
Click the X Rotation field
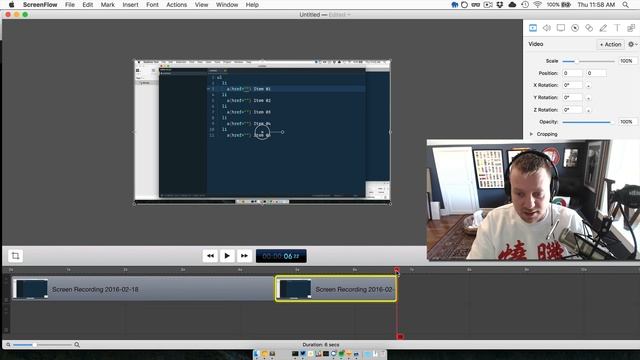(572, 85)
